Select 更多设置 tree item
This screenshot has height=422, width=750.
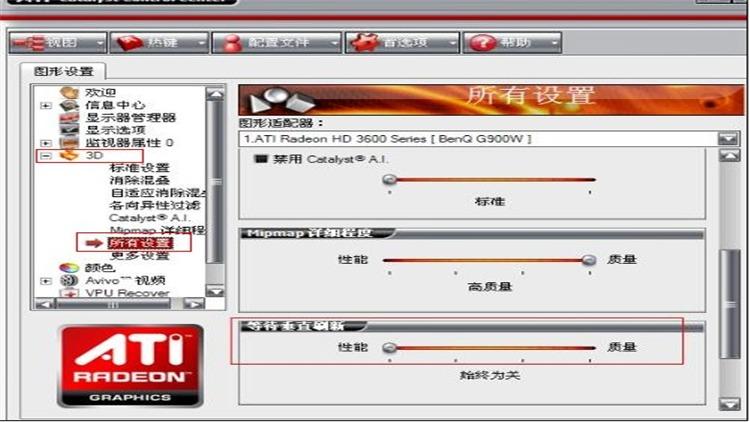pyautogui.click(x=140, y=255)
